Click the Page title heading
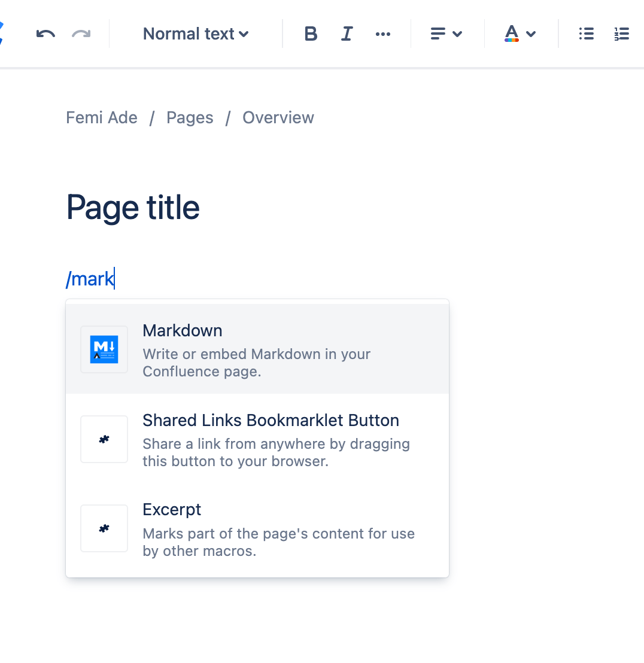 [x=133, y=208]
